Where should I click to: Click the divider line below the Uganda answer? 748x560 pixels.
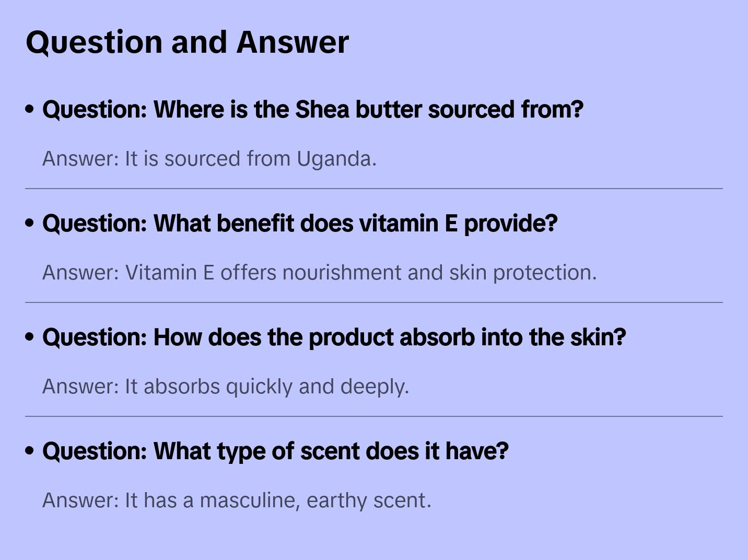point(374,189)
